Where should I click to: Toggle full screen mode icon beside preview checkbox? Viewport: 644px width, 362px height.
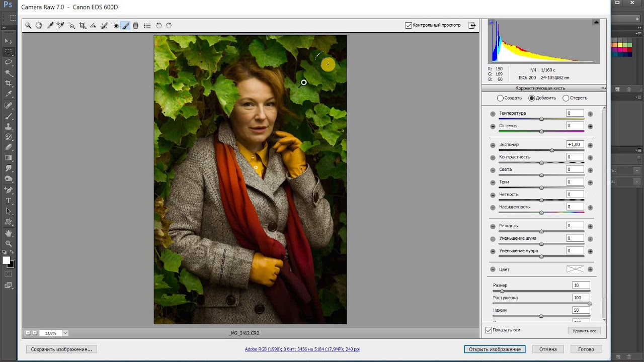tap(472, 25)
